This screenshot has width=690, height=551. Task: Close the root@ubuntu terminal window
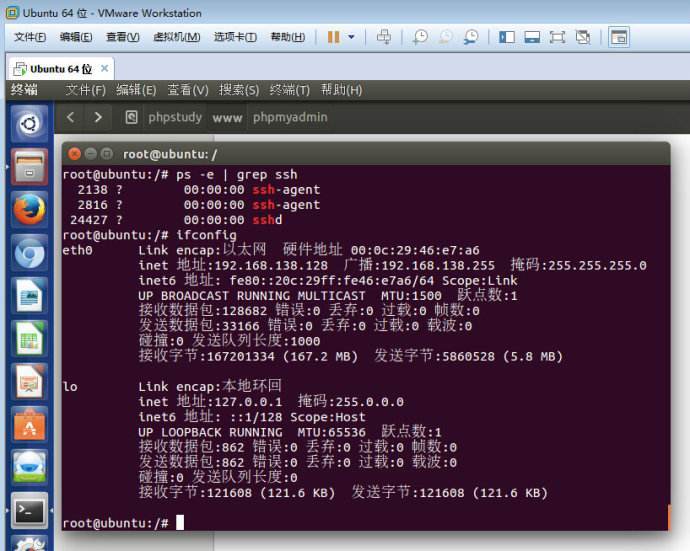(x=74, y=154)
